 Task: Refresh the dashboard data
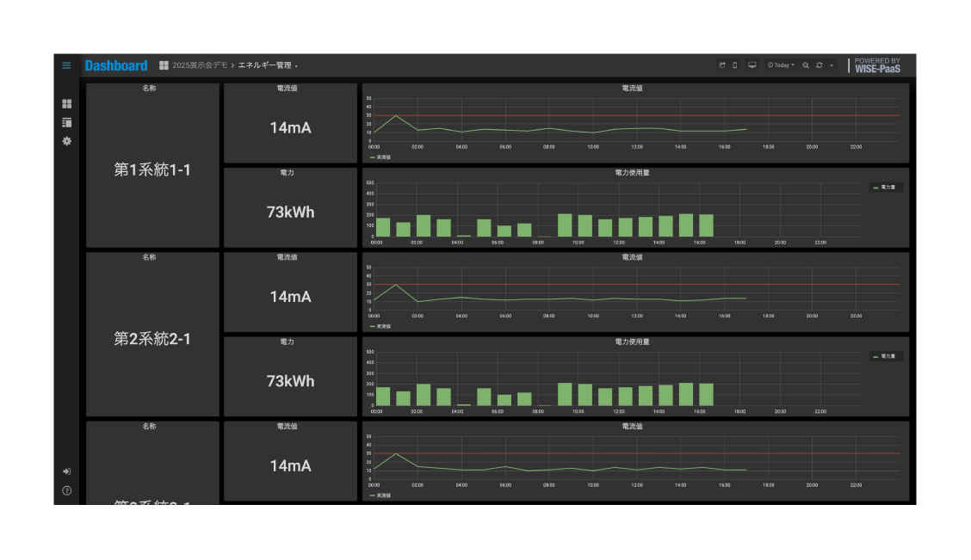[x=819, y=65]
